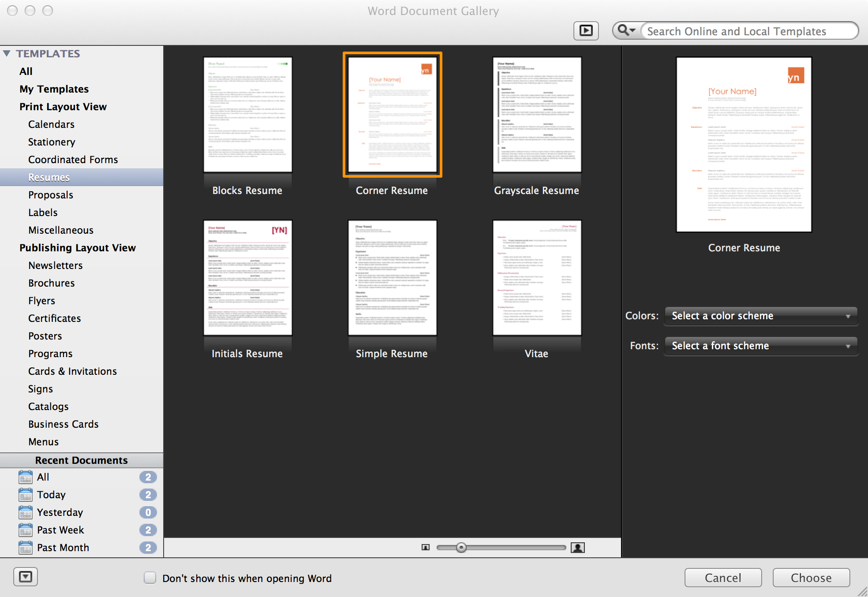Select the Blocks Resume template thumbnail

pos(248,115)
